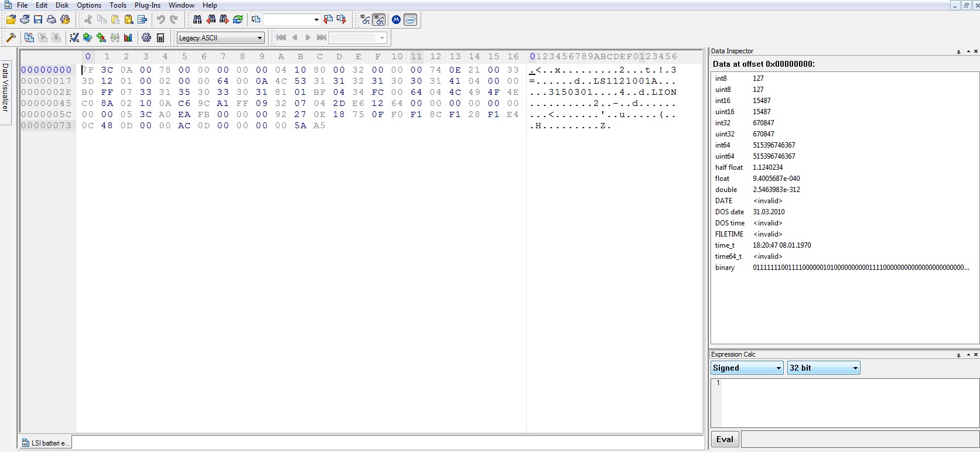Close the Data Inspector panel

point(976,52)
